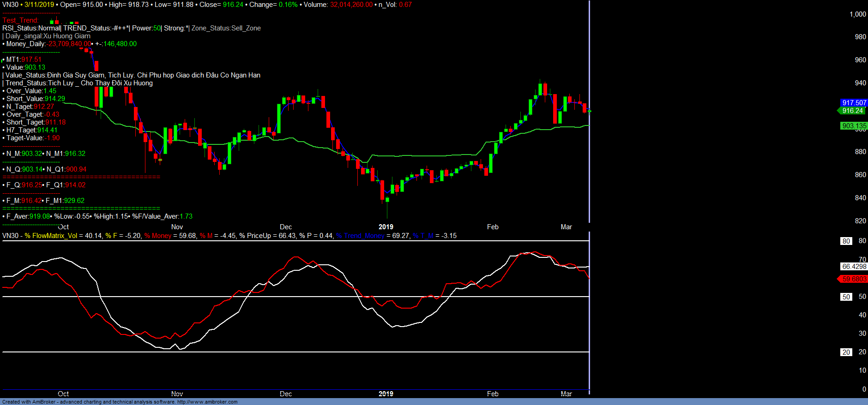Click the red 59.6803 oscillator marker
The width and height of the screenshot is (868, 405).
[x=853, y=279]
